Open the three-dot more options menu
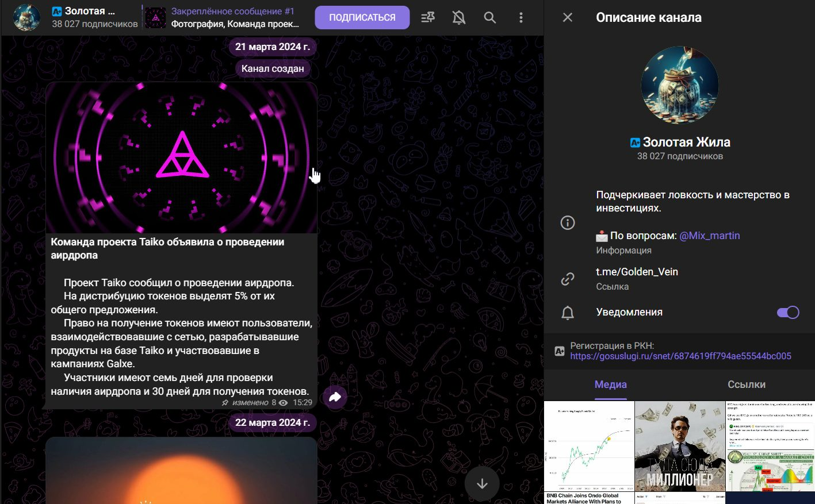The height and width of the screenshot is (504, 815). 521,18
